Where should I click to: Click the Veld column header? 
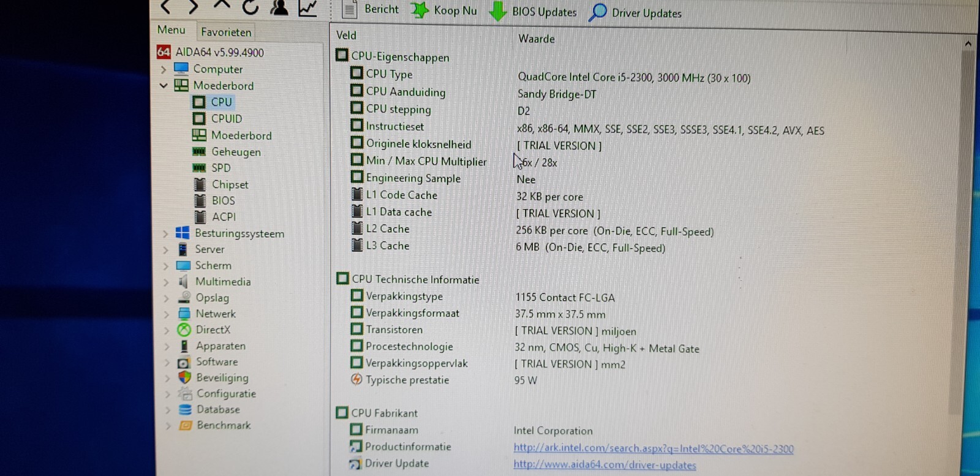(x=346, y=36)
